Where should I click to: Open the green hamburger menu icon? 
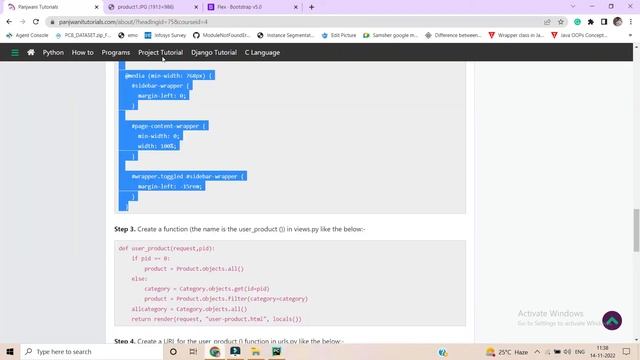(15, 53)
